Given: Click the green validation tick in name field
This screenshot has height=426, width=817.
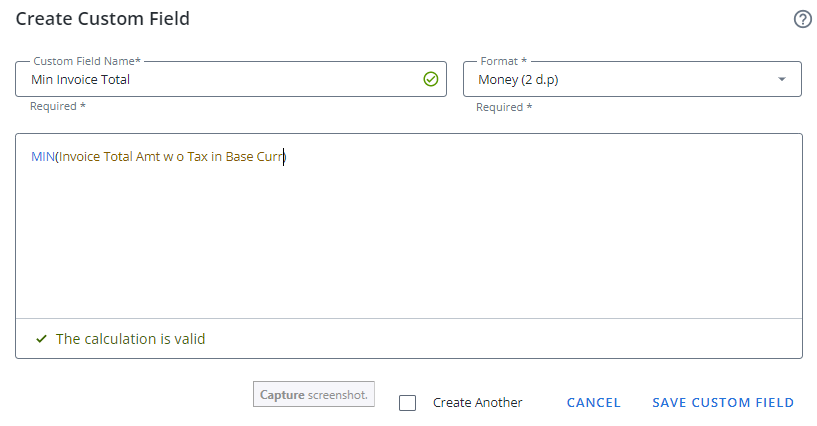Looking at the screenshot, I should click(431, 79).
